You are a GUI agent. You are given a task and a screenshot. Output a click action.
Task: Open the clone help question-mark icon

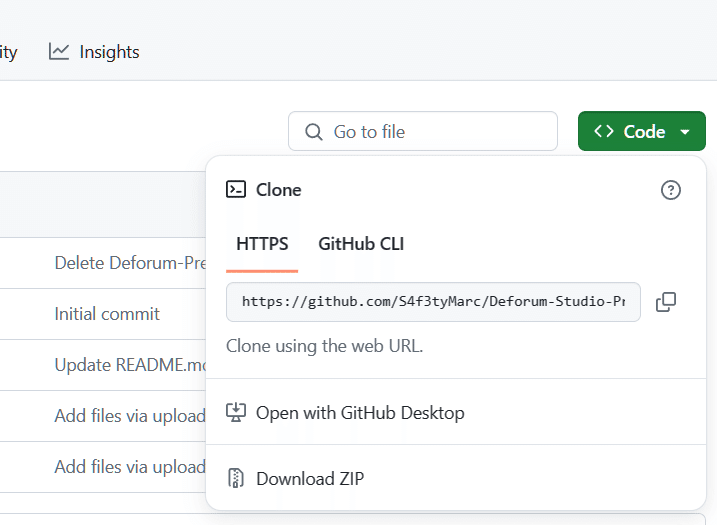(671, 190)
